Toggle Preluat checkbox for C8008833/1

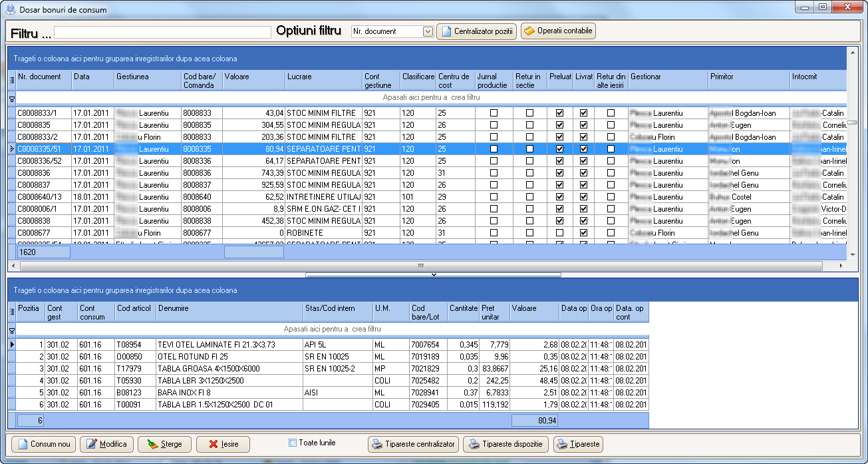point(559,113)
